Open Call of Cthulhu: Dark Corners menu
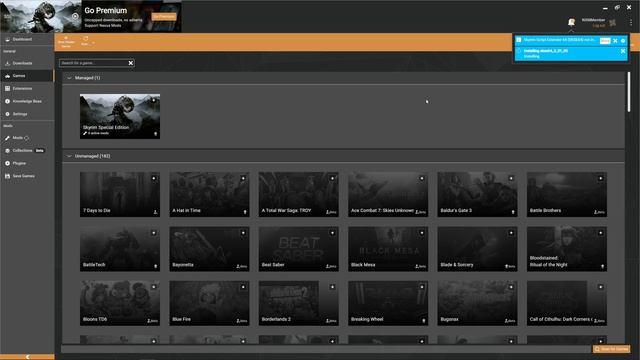 click(x=601, y=287)
